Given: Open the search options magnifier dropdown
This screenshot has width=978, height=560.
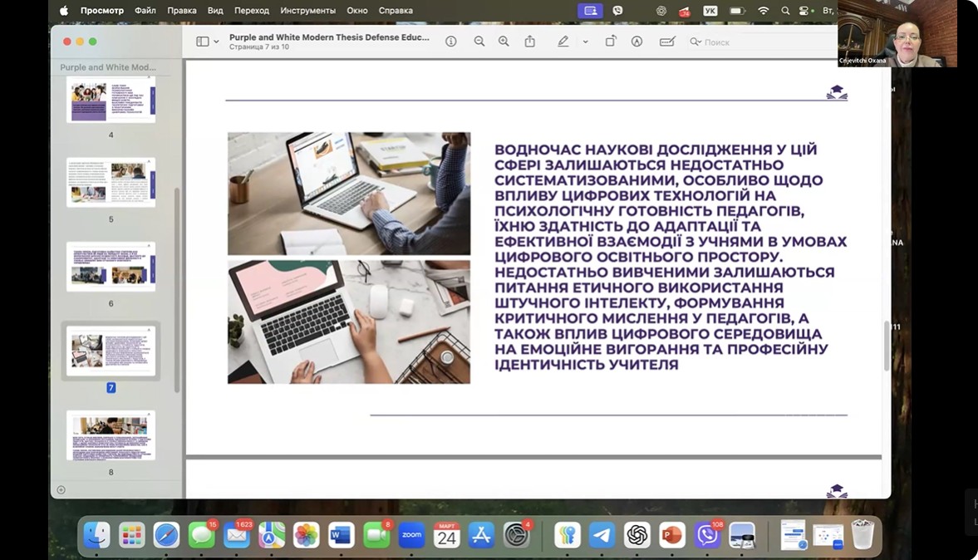Looking at the screenshot, I should pyautogui.click(x=695, y=42).
